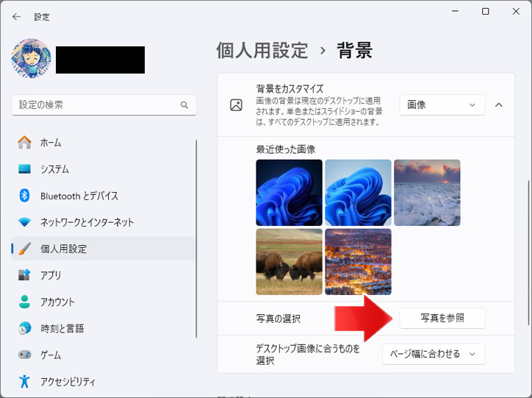Open システム settings page

coord(104,168)
